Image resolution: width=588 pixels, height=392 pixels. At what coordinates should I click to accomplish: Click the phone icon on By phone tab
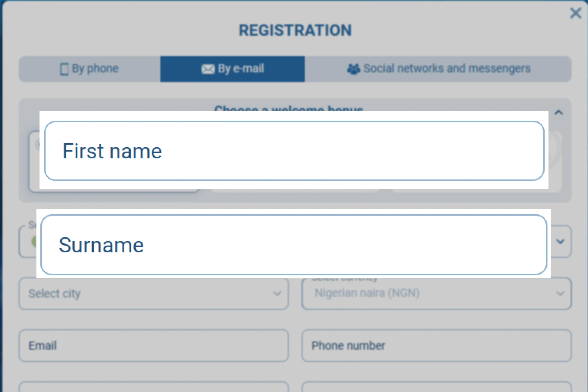(64, 69)
